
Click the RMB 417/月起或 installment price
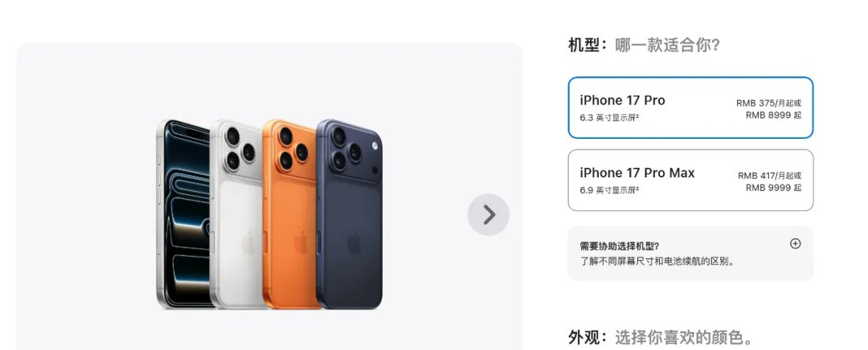tap(769, 175)
